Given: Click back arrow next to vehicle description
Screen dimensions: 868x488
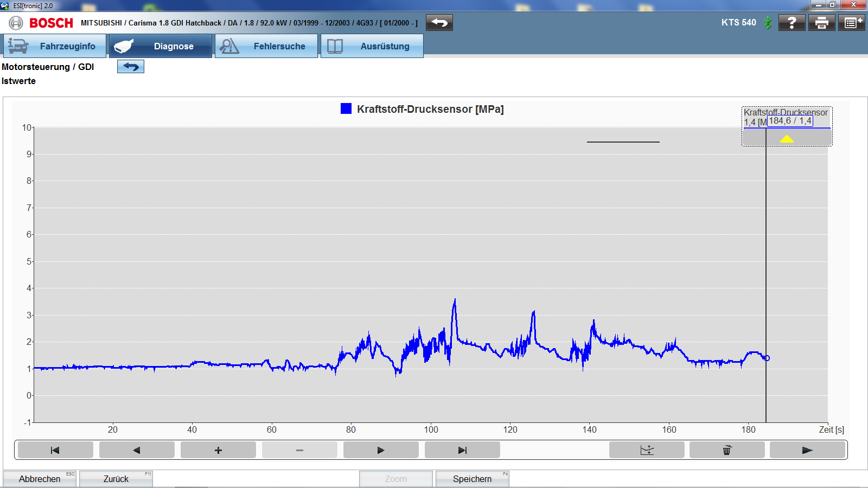Looking at the screenshot, I should click(439, 23).
